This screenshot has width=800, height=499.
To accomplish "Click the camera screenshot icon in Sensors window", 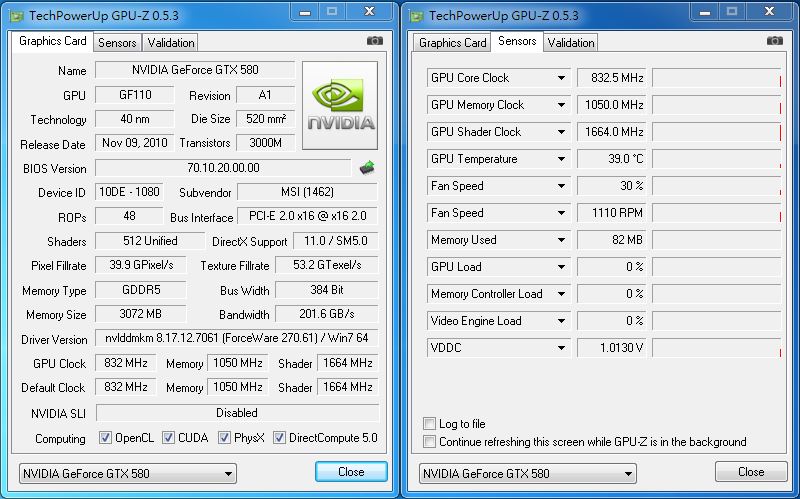I will click(x=775, y=41).
